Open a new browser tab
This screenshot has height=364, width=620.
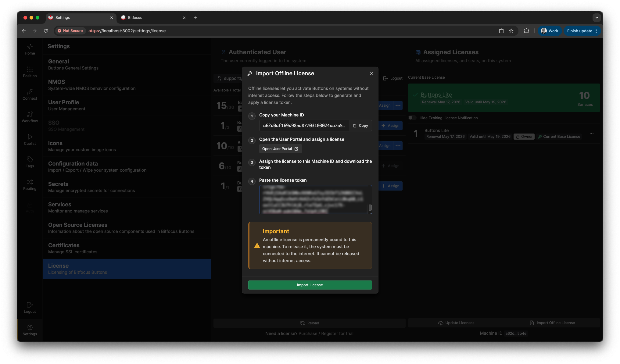point(195,18)
